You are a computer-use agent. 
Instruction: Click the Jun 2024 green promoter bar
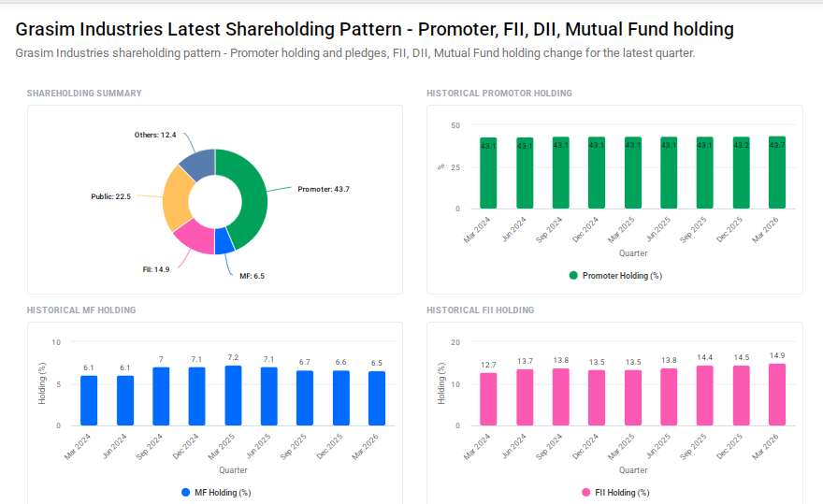525,173
